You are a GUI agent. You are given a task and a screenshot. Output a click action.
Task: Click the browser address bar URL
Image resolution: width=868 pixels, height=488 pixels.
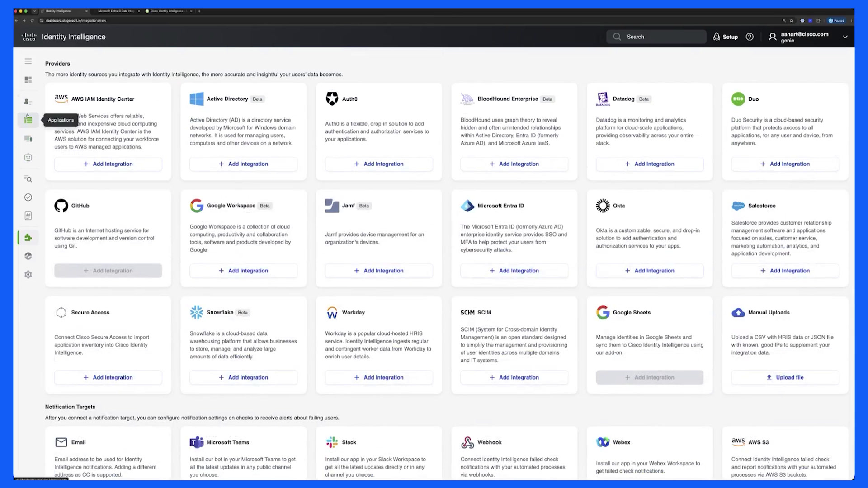(76, 21)
